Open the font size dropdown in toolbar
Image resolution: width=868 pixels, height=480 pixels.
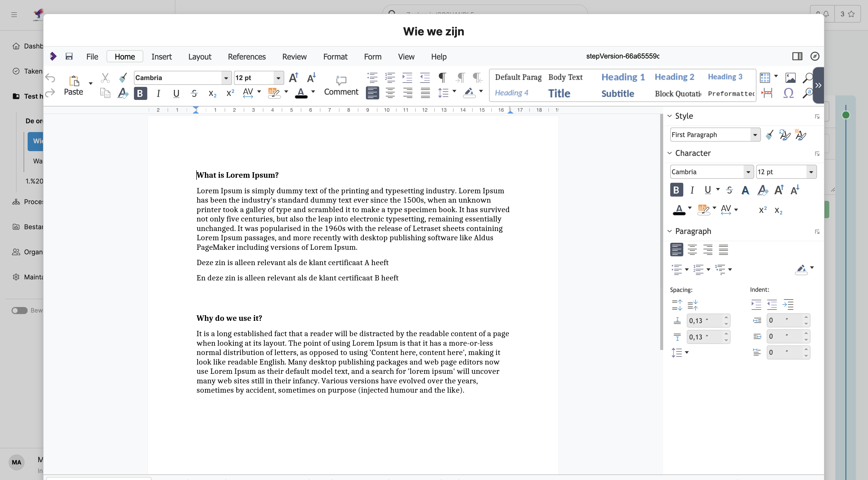tap(278, 78)
